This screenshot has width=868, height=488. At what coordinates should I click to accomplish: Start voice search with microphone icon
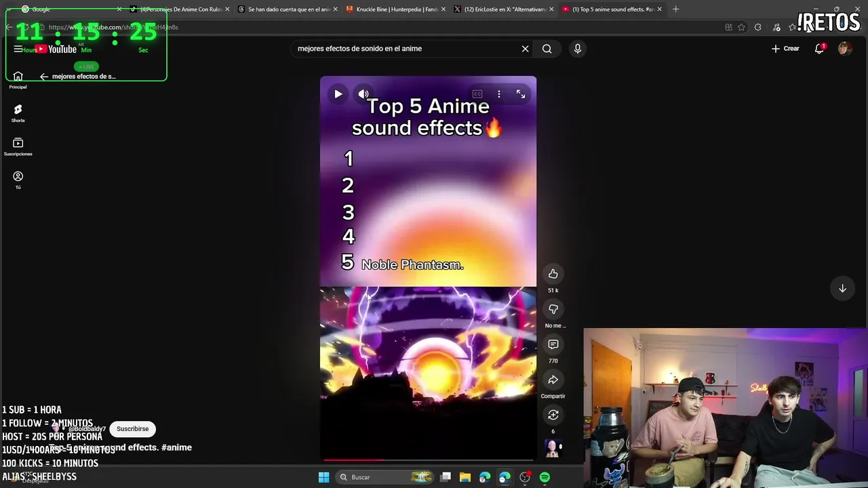[x=578, y=49]
